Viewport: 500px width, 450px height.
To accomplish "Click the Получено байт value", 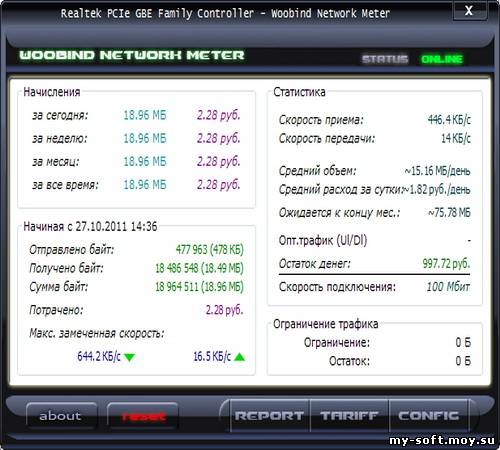I will 199,268.
